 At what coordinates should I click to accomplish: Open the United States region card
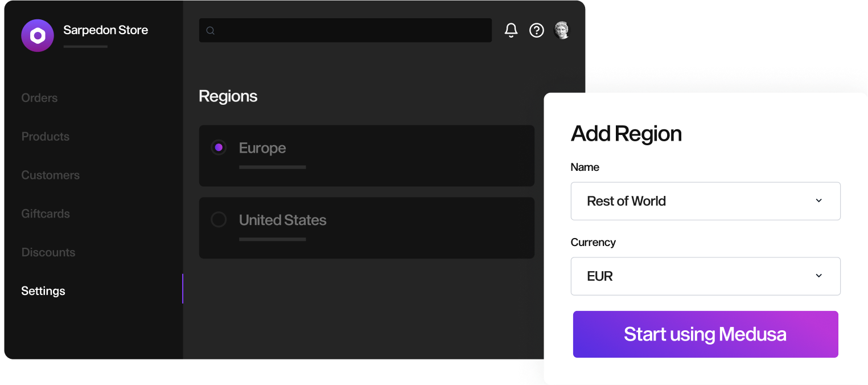click(x=367, y=228)
